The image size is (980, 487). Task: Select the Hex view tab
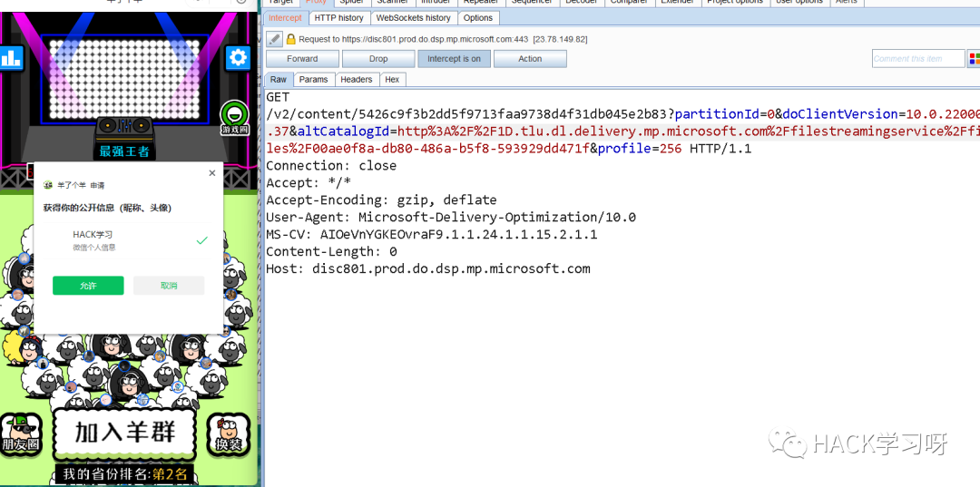(393, 79)
